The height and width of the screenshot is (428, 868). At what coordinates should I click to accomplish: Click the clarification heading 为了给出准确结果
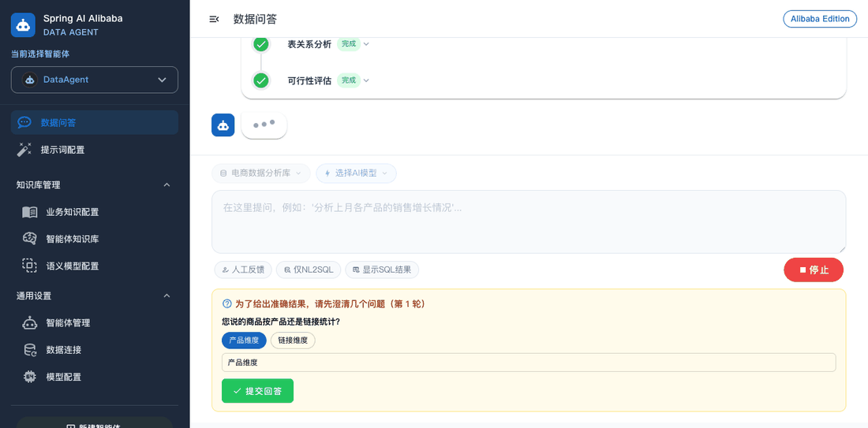click(331, 303)
